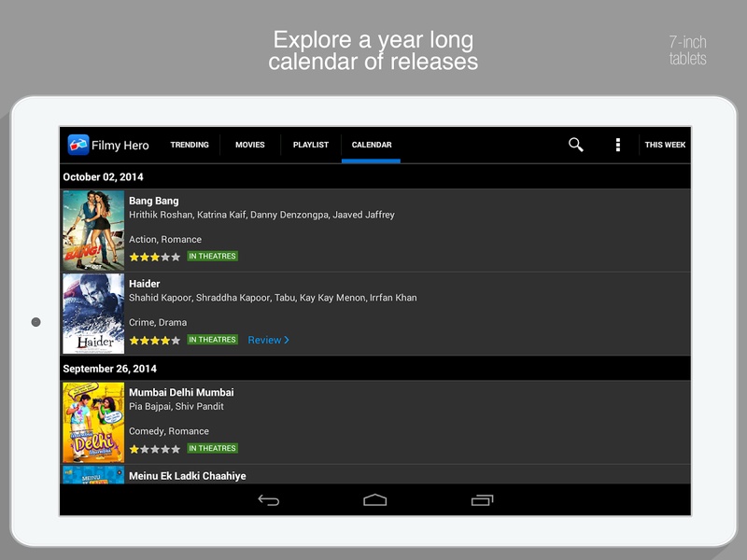
Task: Click the Shahid Kapoor cast line
Action: tap(273, 298)
